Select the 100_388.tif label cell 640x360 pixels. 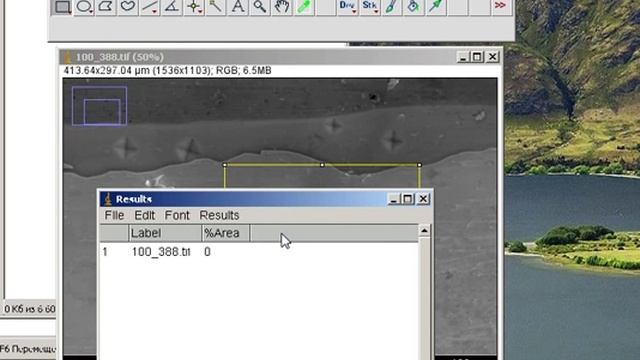tap(161, 252)
